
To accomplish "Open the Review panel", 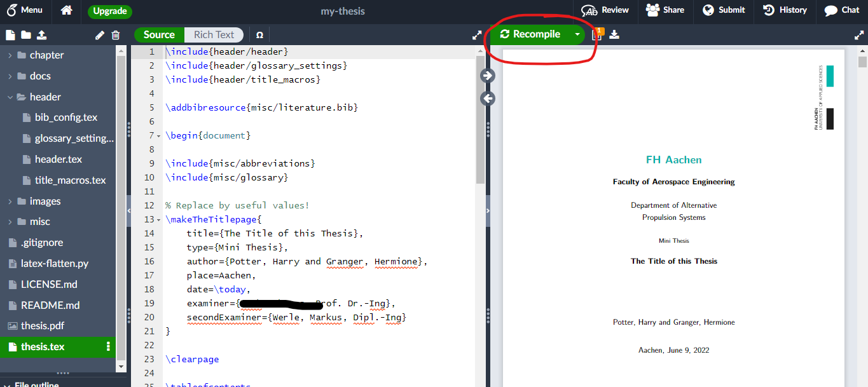I will click(x=605, y=10).
